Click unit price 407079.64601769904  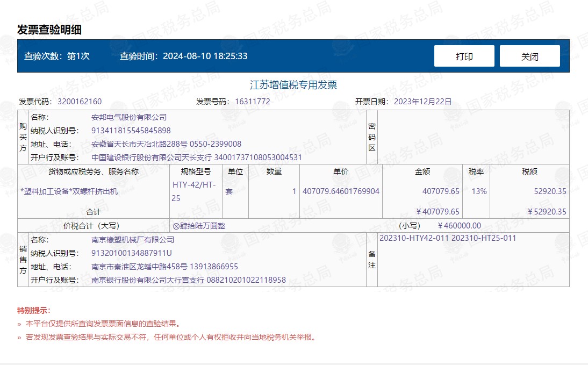click(x=341, y=191)
